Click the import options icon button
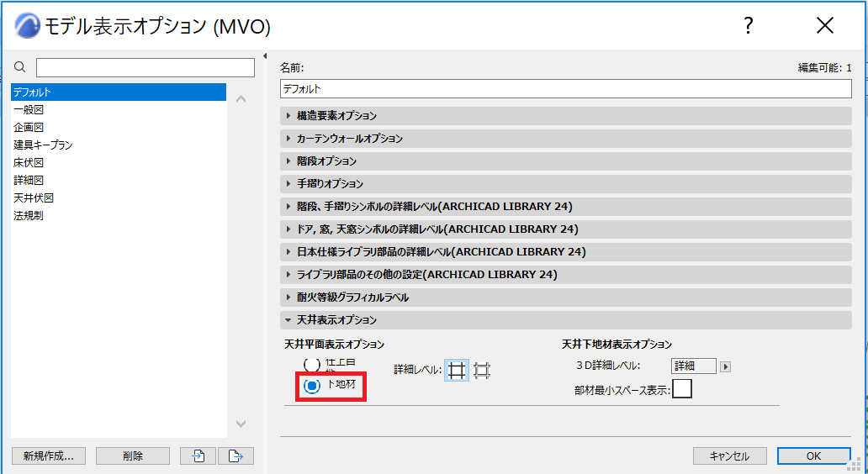This screenshot has height=474, width=868. [198, 456]
